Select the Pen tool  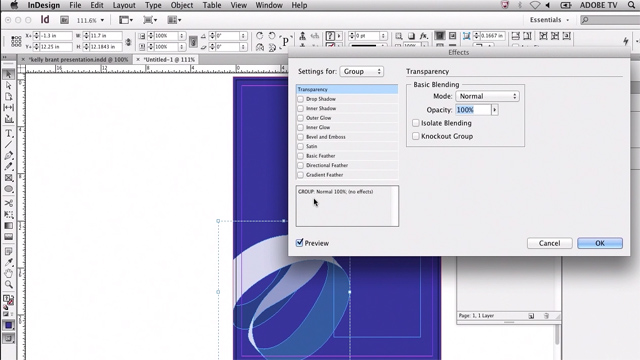(x=9, y=156)
